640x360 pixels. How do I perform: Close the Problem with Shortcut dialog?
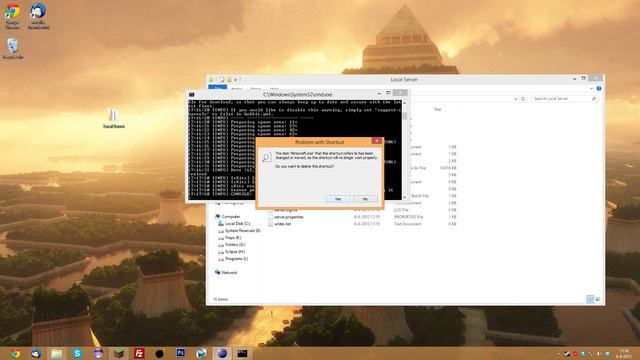pyautogui.click(x=376, y=141)
